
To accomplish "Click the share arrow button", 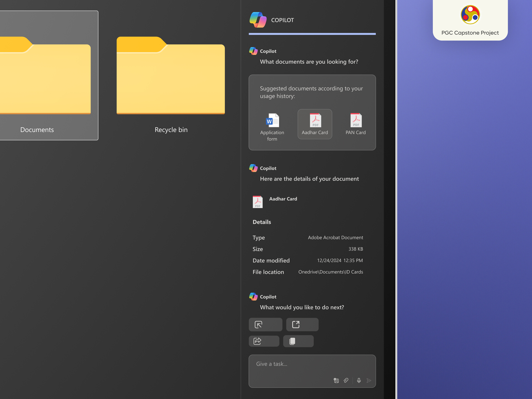I will [x=264, y=341].
